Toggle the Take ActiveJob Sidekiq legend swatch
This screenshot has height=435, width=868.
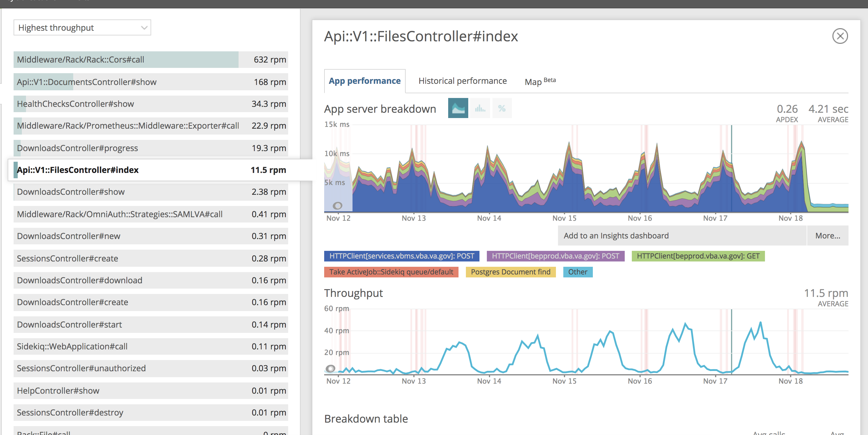(x=391, y=272)
